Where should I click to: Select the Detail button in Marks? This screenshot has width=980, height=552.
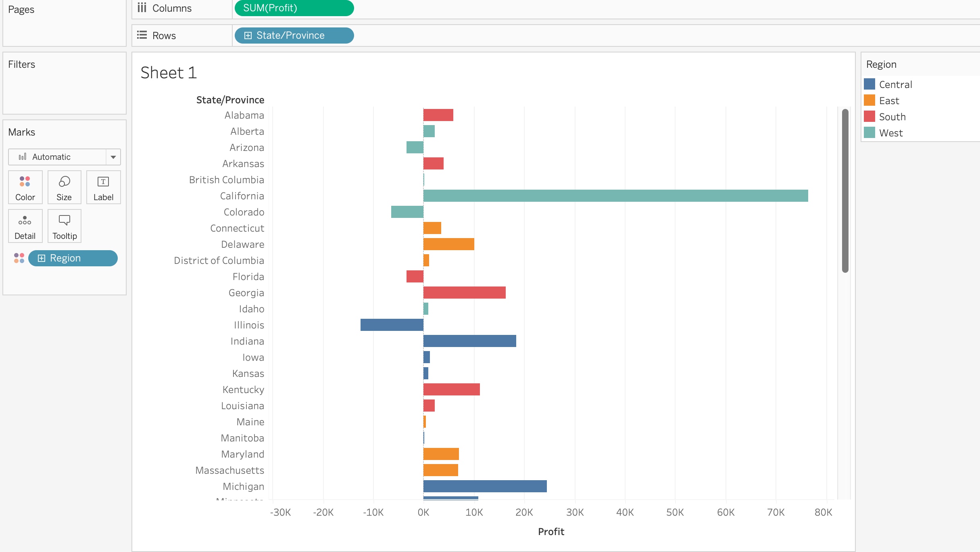(x=25, y=226)
